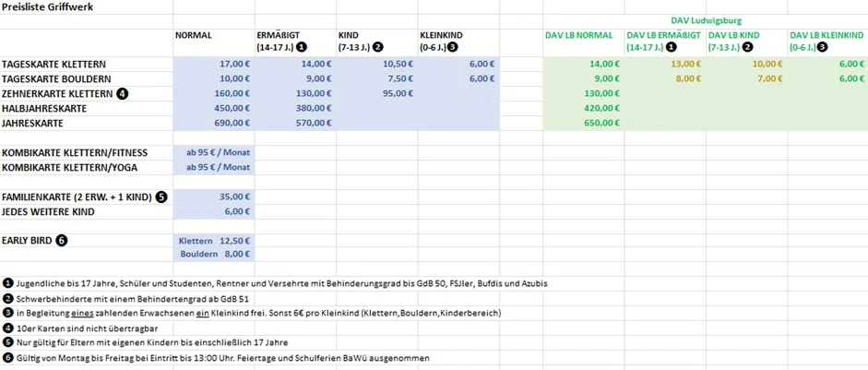Image resolution: width=868 pixels, height=370 pixels.
Task: Select the 650,00 € DAV LB Jahreskarte cell
Action: (x=584, y=123)
